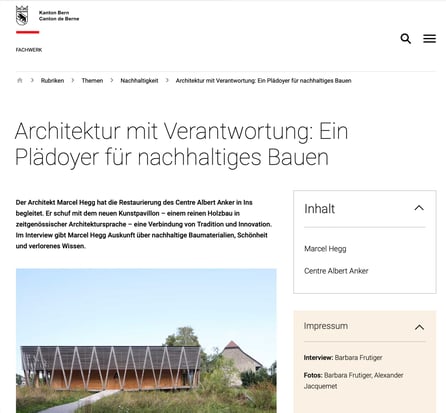This screenshot has width=446, height=413.
Task: Jump to the Marcel Hegg section
Action: point(325,249)
